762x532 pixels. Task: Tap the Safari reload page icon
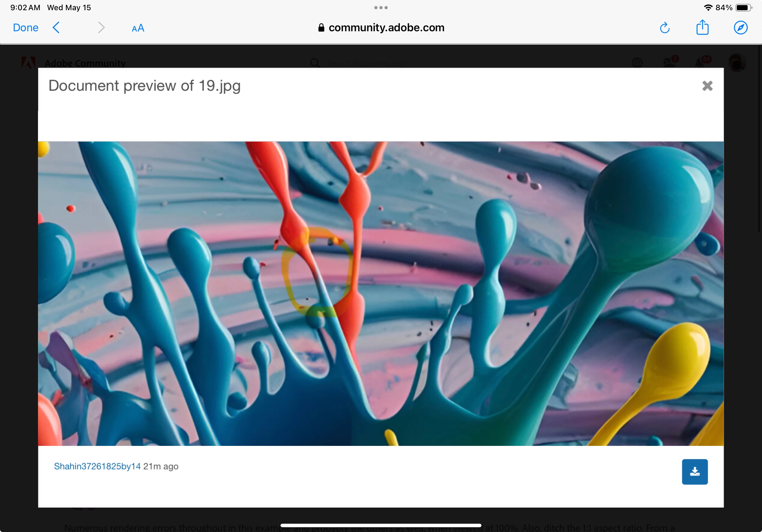tap(664, 28)
